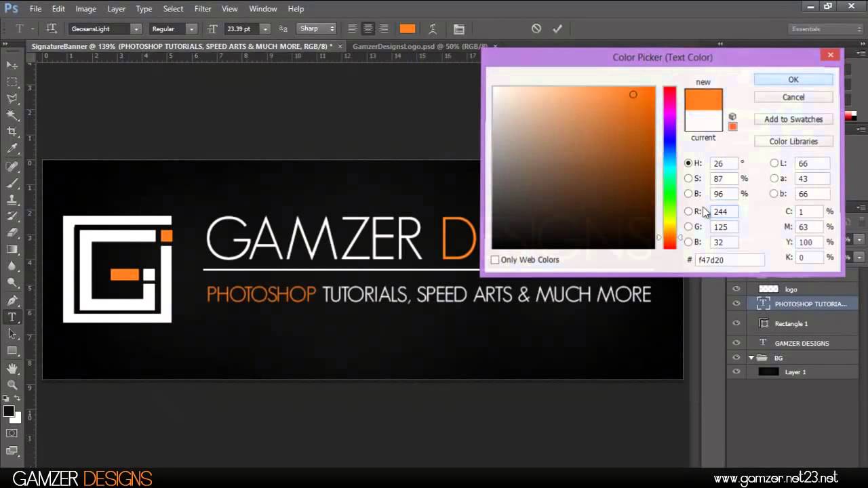The width and height of the screenshot is (868, 488).
Task: Right-align the text
Action: pyautogui.click(x=384, y=28)
